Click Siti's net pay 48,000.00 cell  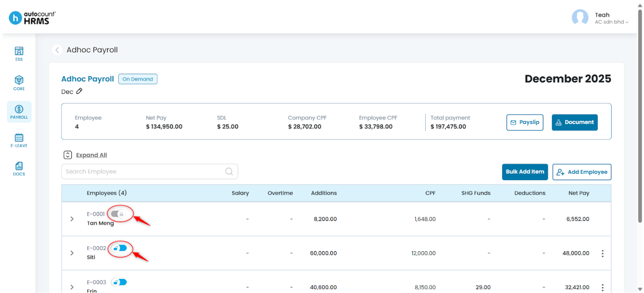[x=576, y=253]
